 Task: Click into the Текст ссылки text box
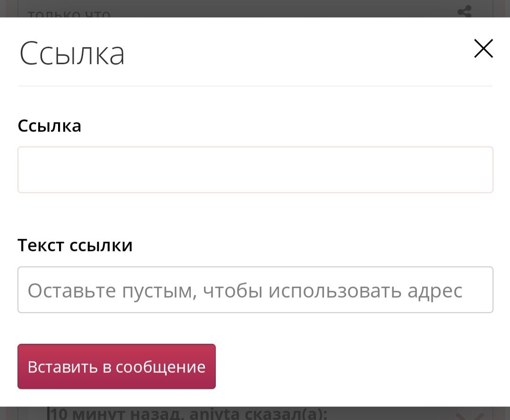[x=255, y=290]
